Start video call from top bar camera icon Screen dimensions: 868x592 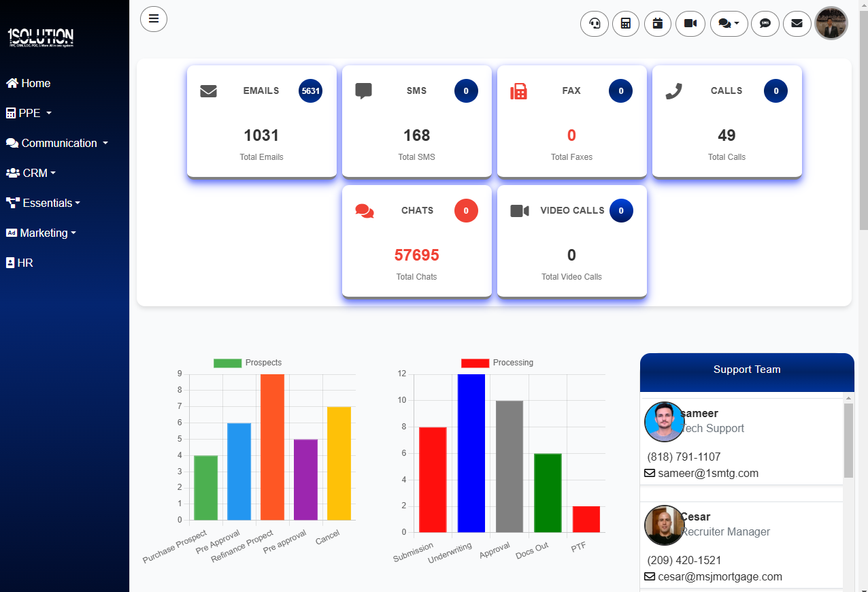(x=690, y=24)
